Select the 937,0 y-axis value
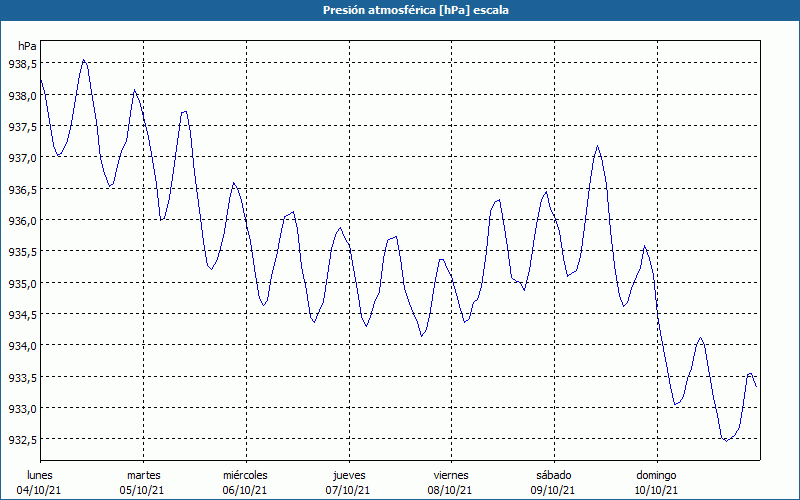Image resolution: width=800 pixels, height=500 pixels. (x=22, y=158)
